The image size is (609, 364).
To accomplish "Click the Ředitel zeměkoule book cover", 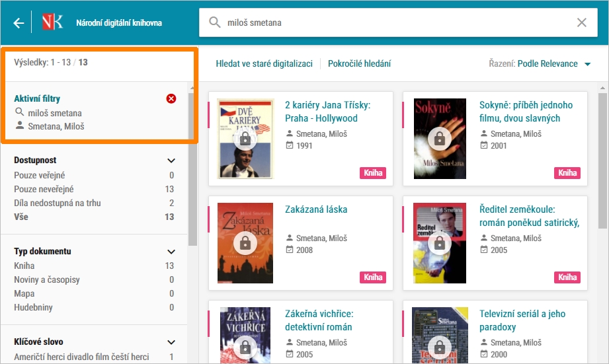I will 440,243.
